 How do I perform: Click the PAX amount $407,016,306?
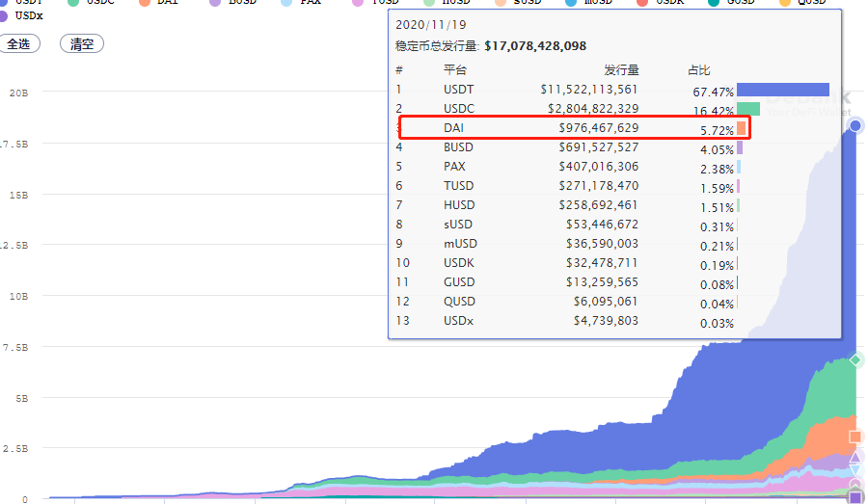(x=598, y=167)
